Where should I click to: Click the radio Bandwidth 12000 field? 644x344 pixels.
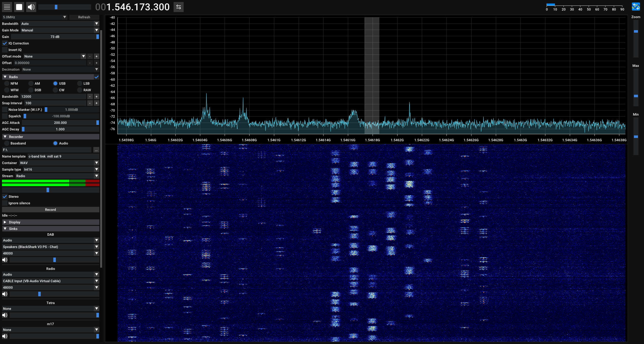click(x=54, y=96)
